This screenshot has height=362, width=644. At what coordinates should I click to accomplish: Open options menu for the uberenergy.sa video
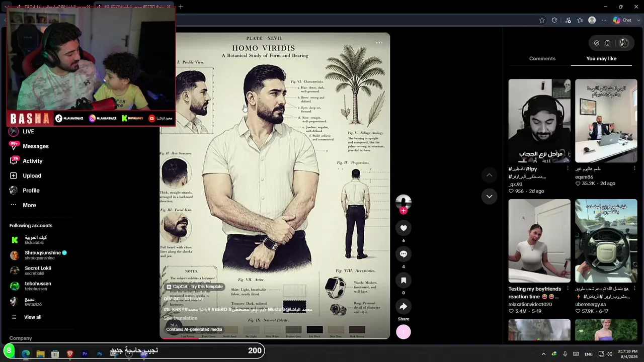pos(634,289)
